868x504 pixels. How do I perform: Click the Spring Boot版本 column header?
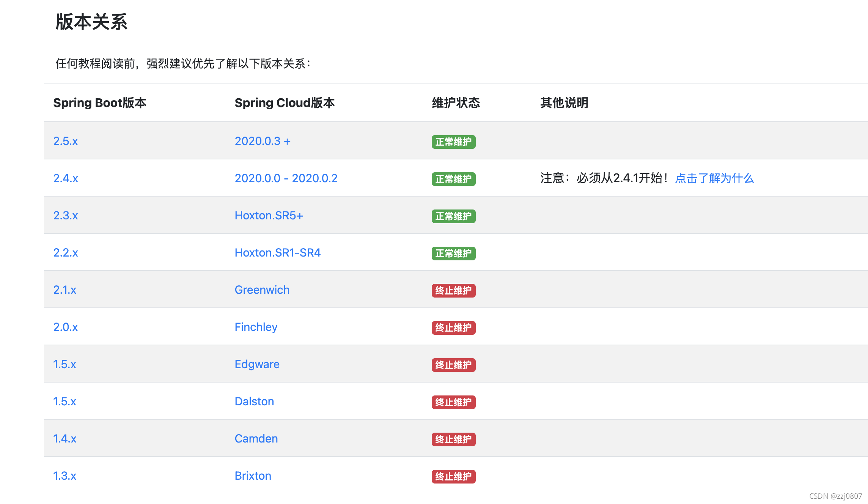coord(100,103)
